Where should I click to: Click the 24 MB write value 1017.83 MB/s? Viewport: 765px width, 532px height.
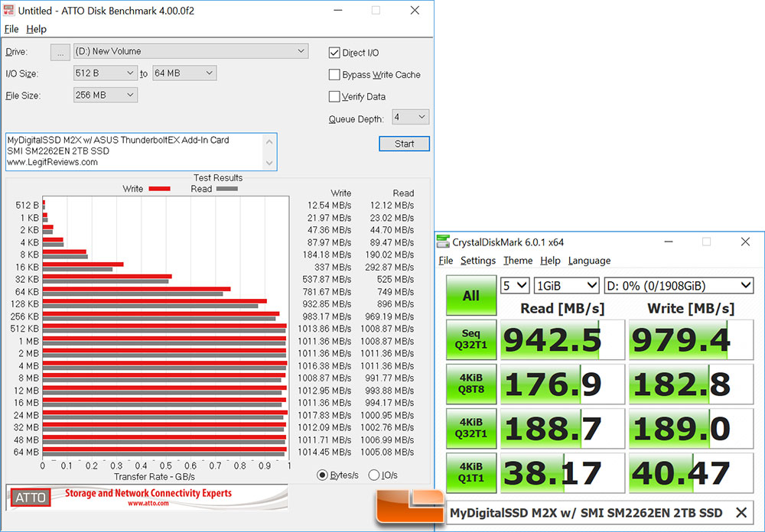coord(324,415)
